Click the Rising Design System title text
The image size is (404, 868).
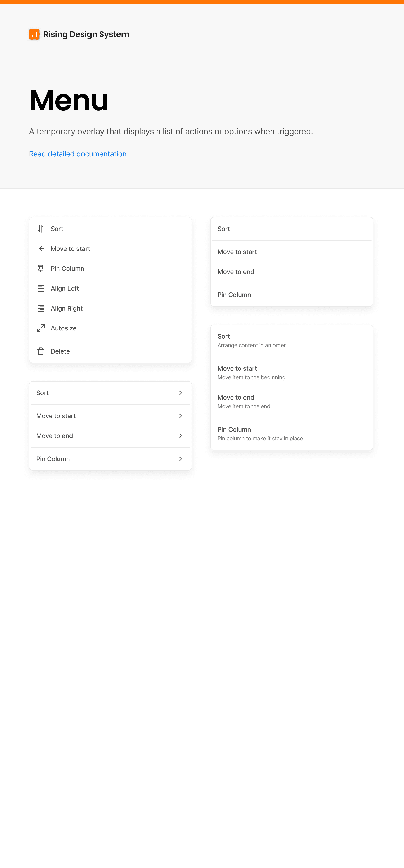click(86, 34)
